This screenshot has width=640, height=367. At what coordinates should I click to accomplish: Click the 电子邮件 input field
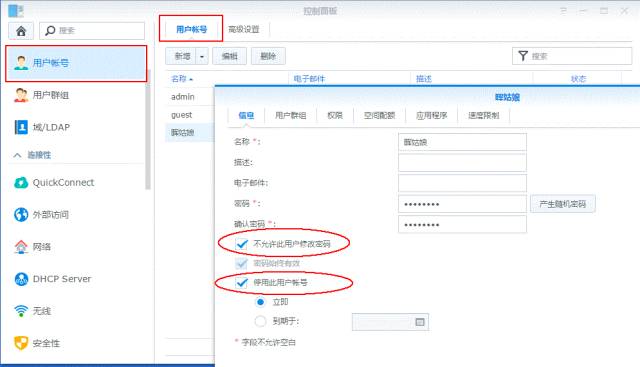tap(462, 183)
